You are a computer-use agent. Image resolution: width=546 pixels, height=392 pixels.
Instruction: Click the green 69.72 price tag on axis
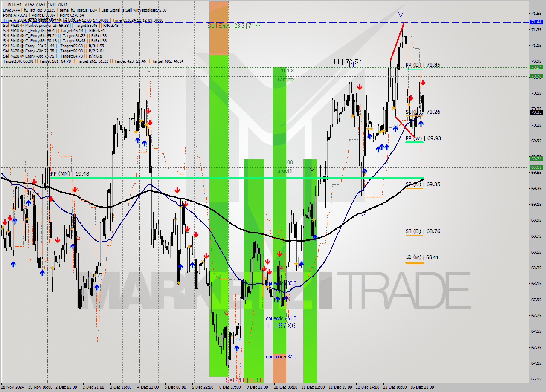[536, 159]
